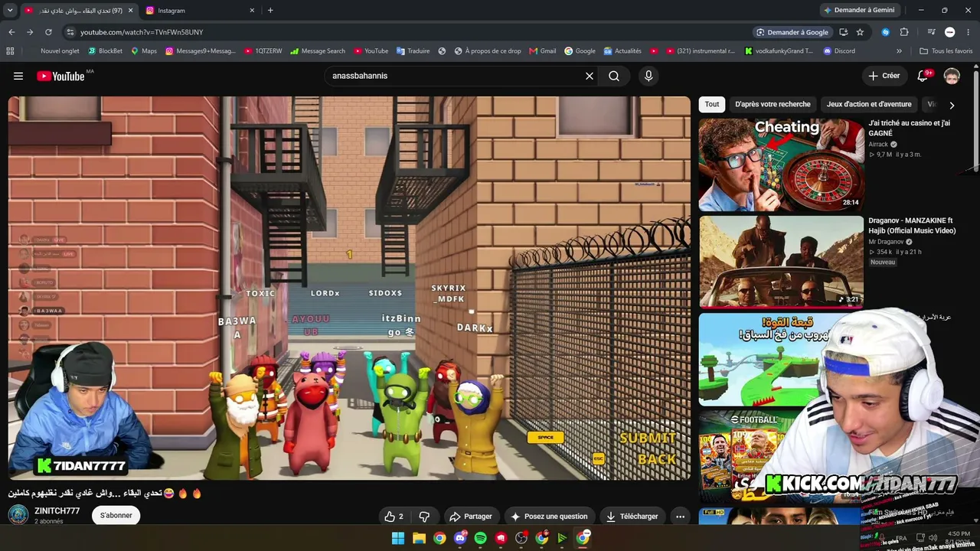This screenshot has width=980, height=551.
Task: Open the tab search dropdown arrow
Action: pyautogui.click(x=10, y=10)
